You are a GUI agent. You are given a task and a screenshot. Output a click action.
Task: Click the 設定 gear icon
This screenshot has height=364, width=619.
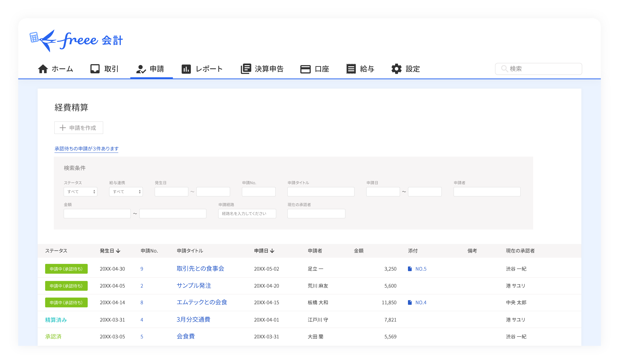(396, 69)
